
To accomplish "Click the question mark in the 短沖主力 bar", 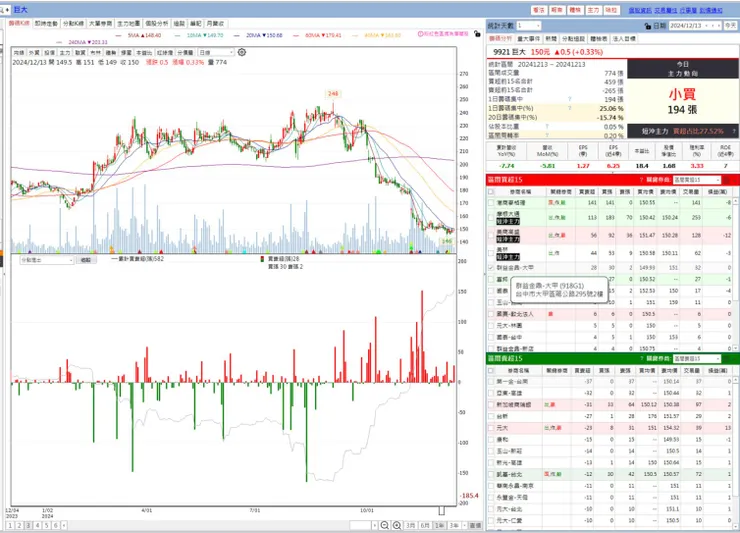I will pyautogui.click(x=733, y=131).
